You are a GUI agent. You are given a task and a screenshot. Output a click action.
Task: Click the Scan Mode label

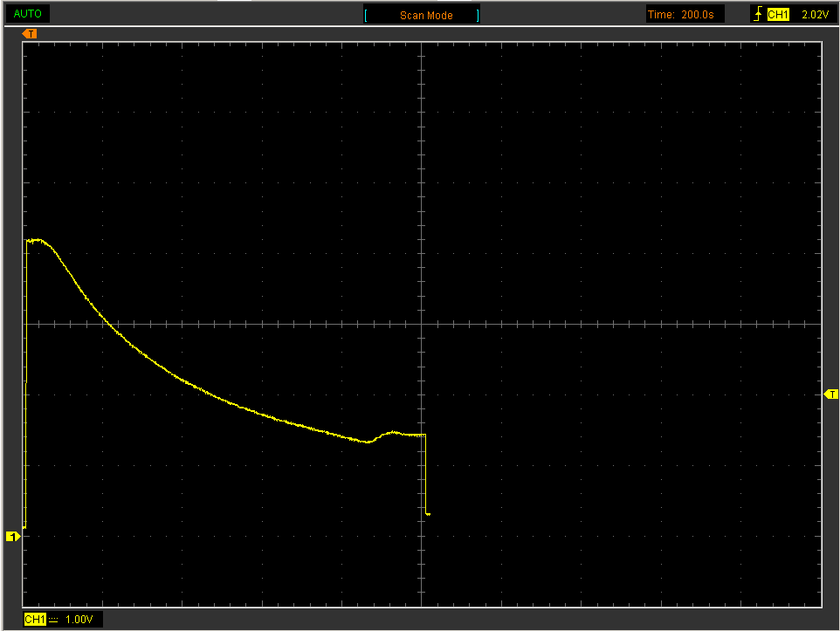coord(426,16)
